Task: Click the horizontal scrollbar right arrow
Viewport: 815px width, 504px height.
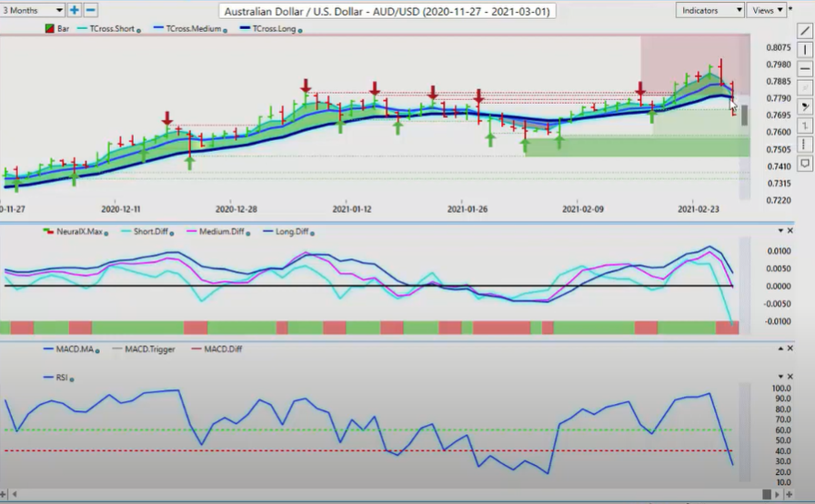Action: click(778, 494)
